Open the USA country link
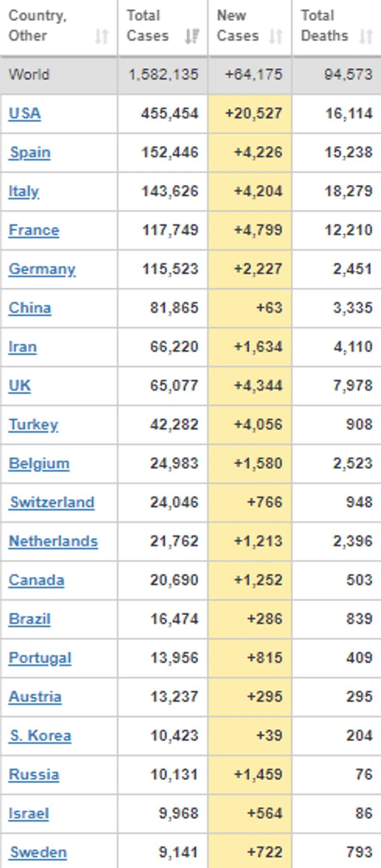The height and width of the screenshot is (868, 381). click(x=25, y=113)
